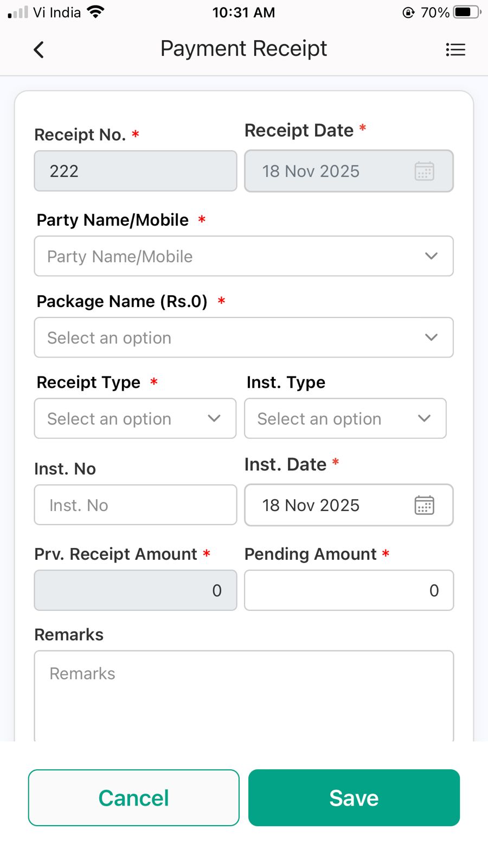Tap the Pending Amount field

point(349,590)
